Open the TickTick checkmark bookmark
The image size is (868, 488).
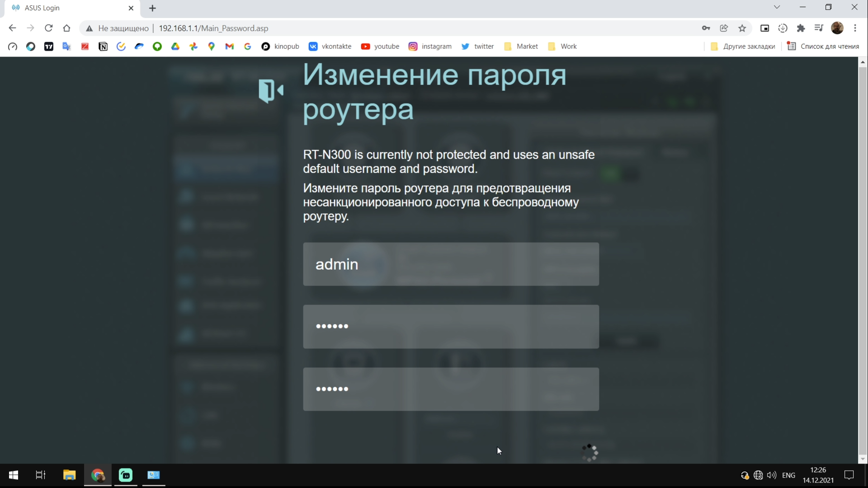tap(121, 46)
